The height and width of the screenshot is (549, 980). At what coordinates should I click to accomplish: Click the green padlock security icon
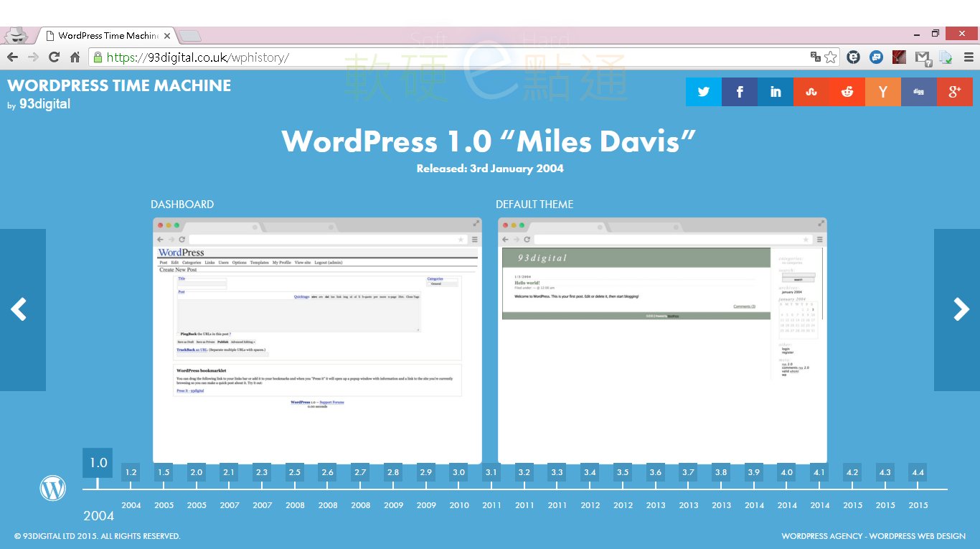click(x=98, y=57)
